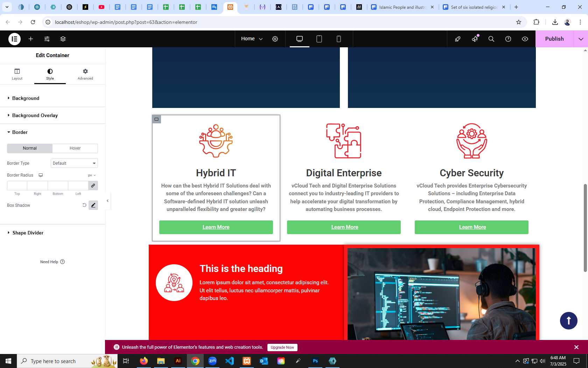Click the Upgrade Now button
Screen dimensions: 588x368
[282, 347]
